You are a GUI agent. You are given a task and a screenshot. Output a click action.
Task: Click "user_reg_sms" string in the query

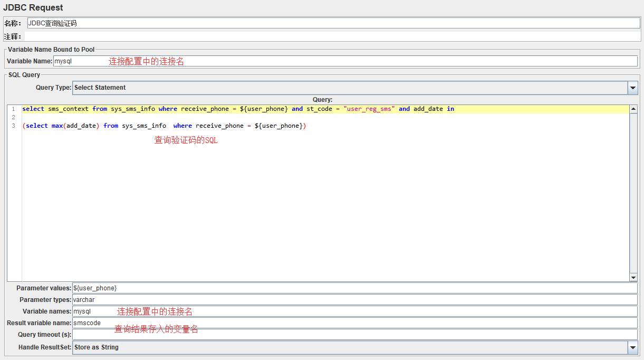point(369,109)
